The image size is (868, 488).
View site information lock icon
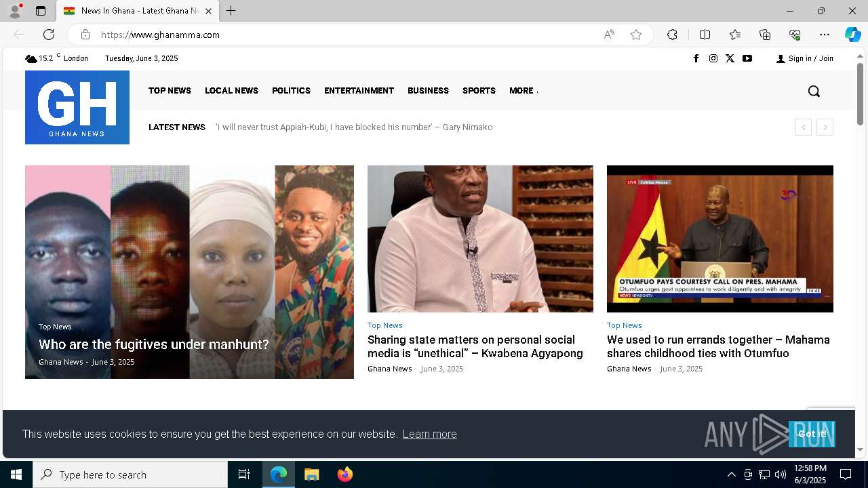(85, 35)
